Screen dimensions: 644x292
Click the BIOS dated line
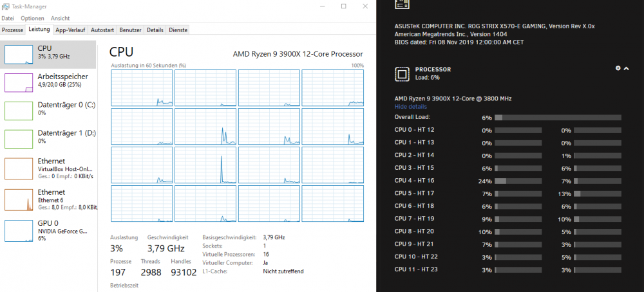pos(459,42)
